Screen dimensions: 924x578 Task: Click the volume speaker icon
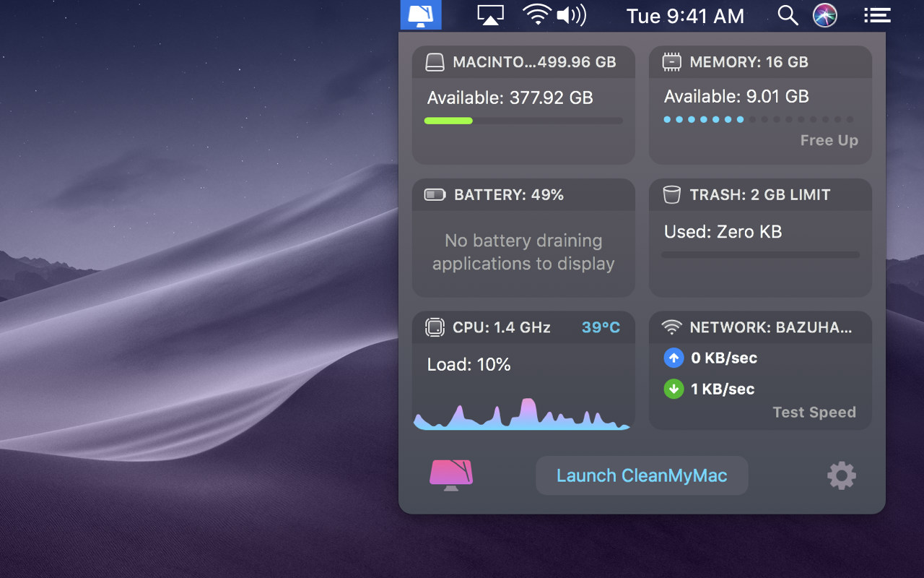[x=571, y=15]
